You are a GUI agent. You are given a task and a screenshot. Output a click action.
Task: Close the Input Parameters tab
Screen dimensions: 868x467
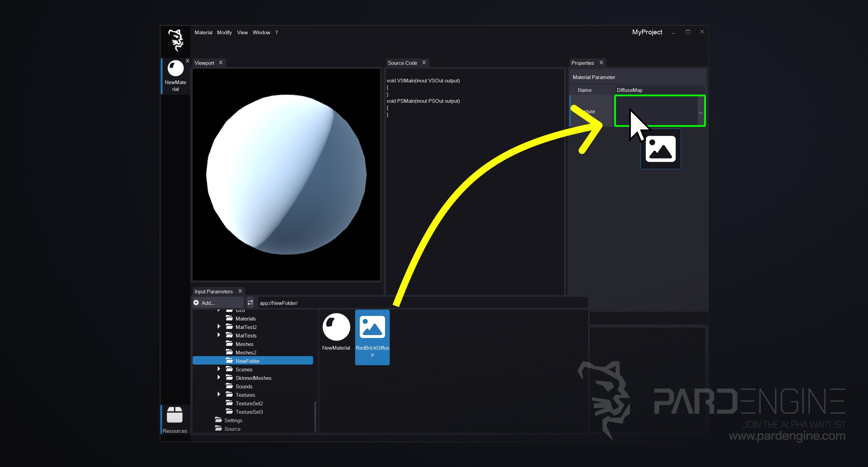pyautogui.click(x=240, y=291)
